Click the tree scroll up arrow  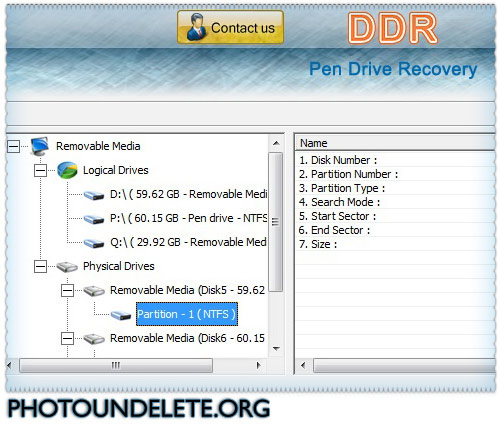[276, 143]
